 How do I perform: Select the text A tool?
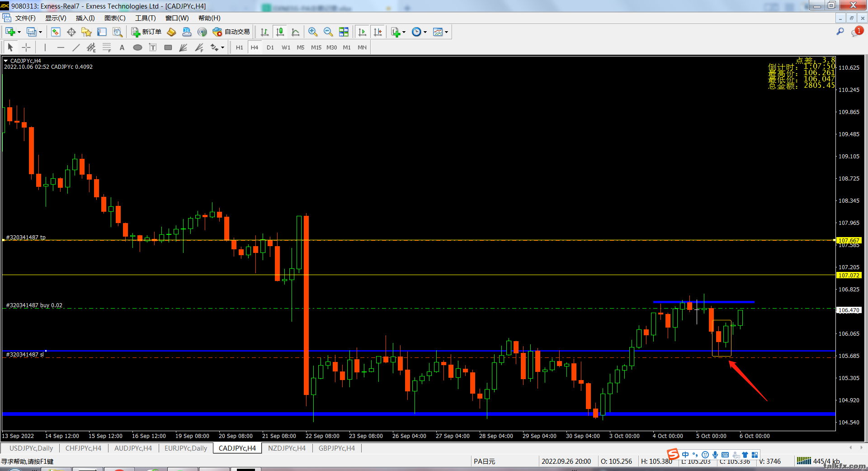point(122,47)
